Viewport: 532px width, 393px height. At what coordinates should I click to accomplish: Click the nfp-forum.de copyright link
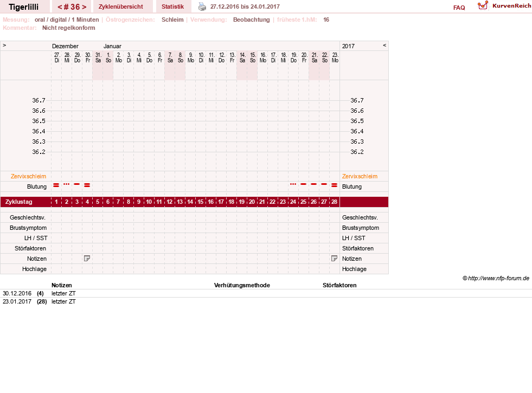(x=496, y=278)
